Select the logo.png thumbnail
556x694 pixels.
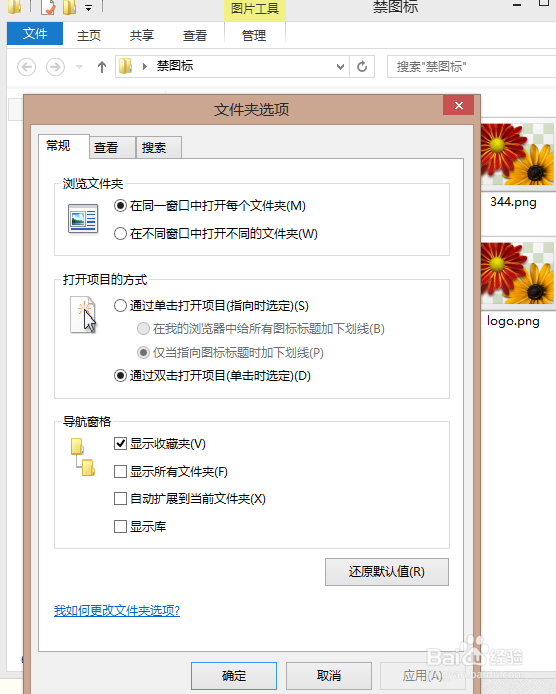coord(518,273)
